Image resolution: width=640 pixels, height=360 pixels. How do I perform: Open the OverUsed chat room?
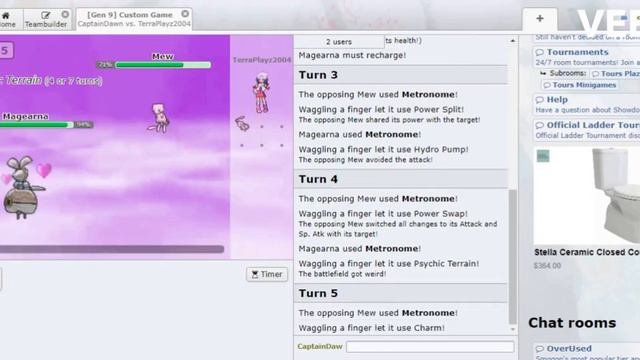point(569,349)
